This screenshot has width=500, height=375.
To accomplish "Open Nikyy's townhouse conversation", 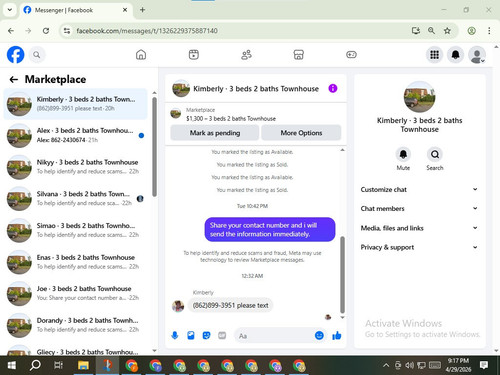I will click(75, 167).
